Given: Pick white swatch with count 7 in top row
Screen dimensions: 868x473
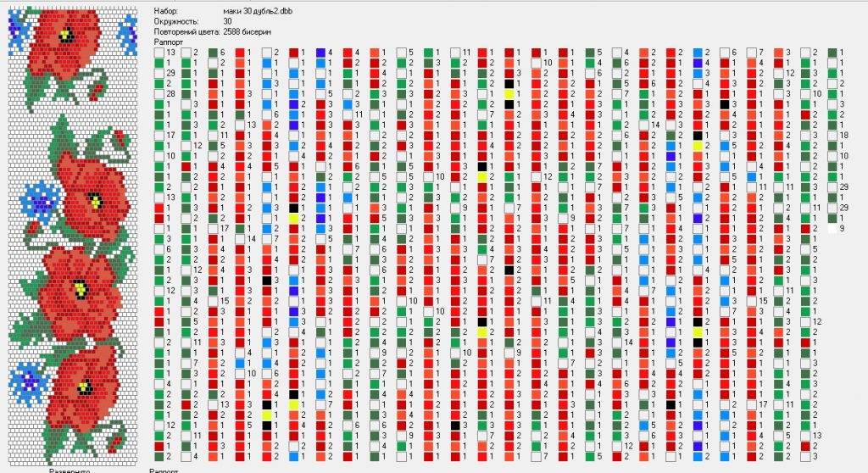Looking at the screenshot, I should tap(751, 53).
